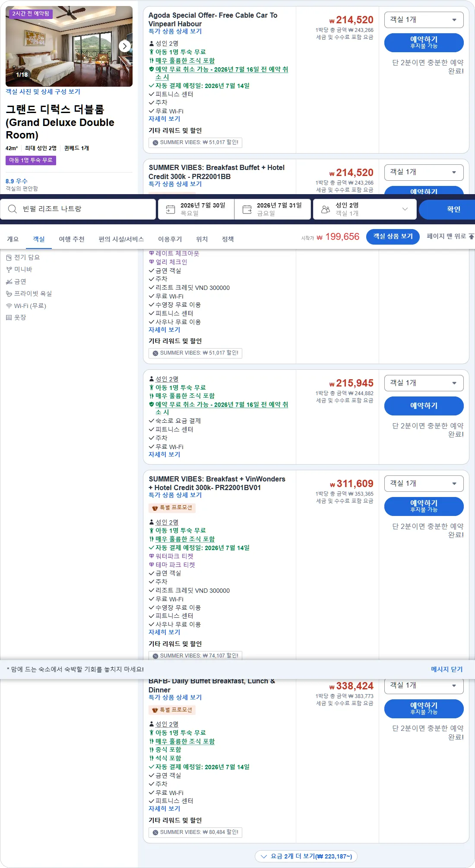Click coupon icon on ₩74,107 discount badge

155,656
